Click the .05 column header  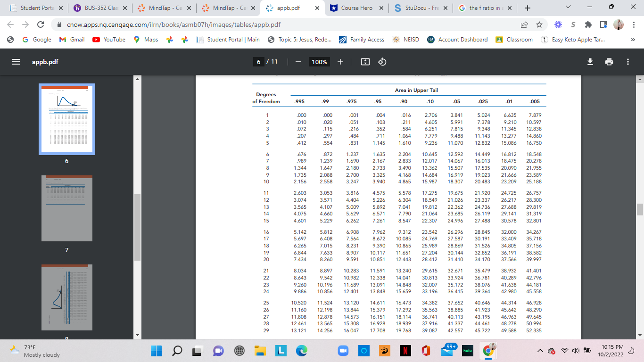(x=456, y=101)
